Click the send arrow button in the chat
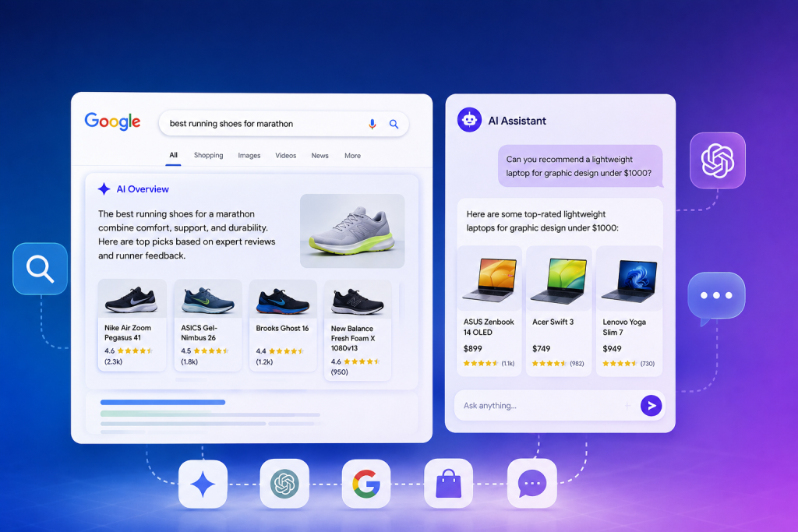 tap(651, 405)
